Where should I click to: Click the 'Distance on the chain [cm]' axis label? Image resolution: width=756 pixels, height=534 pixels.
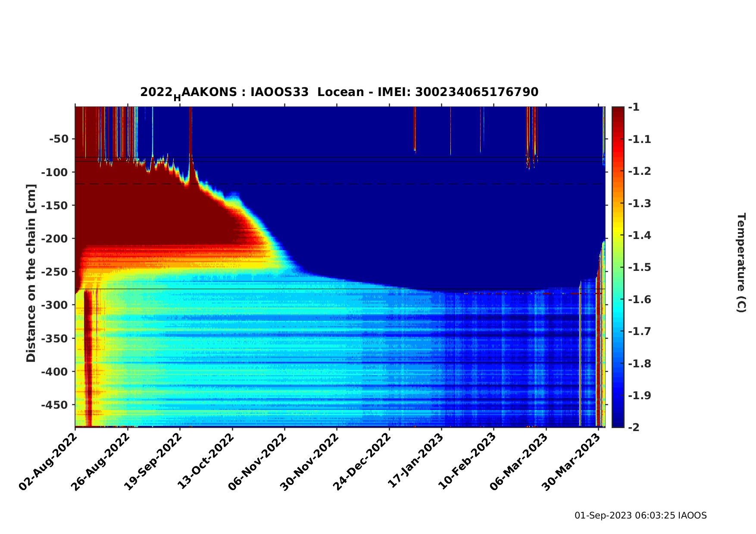(31, 273)
